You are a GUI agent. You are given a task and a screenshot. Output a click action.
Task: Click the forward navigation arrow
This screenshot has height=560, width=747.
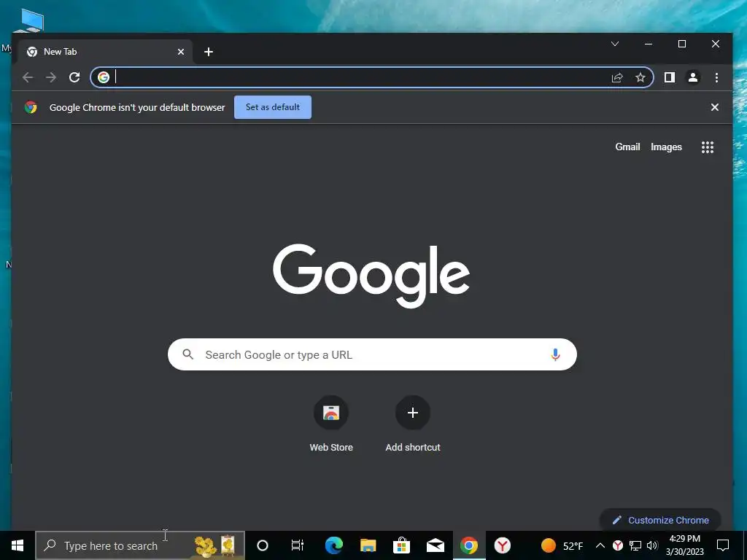tap(51, 77)
